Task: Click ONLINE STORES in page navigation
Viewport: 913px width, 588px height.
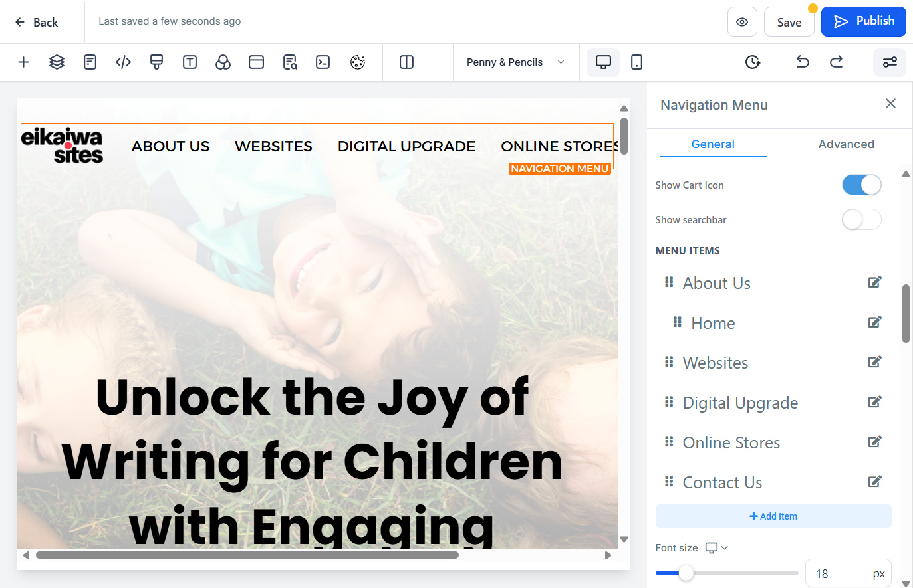Action: pyautogui.click(x=559, y=146)
